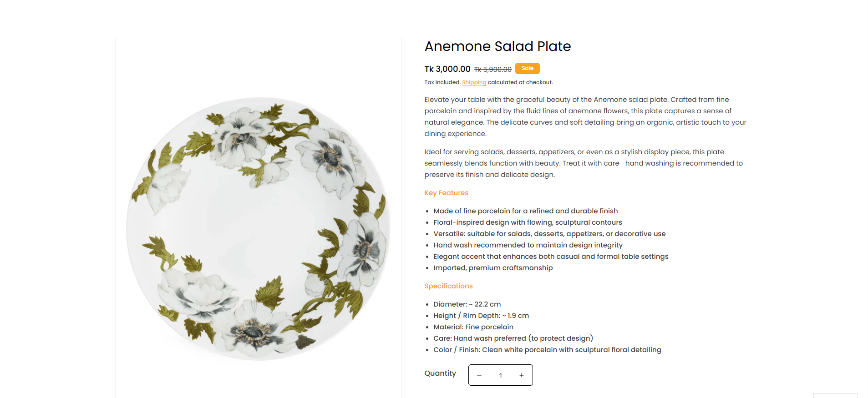Click the Anemone Salad Plate title
Image resolution: width=868 pixels, height=398 pixels.
497,46
